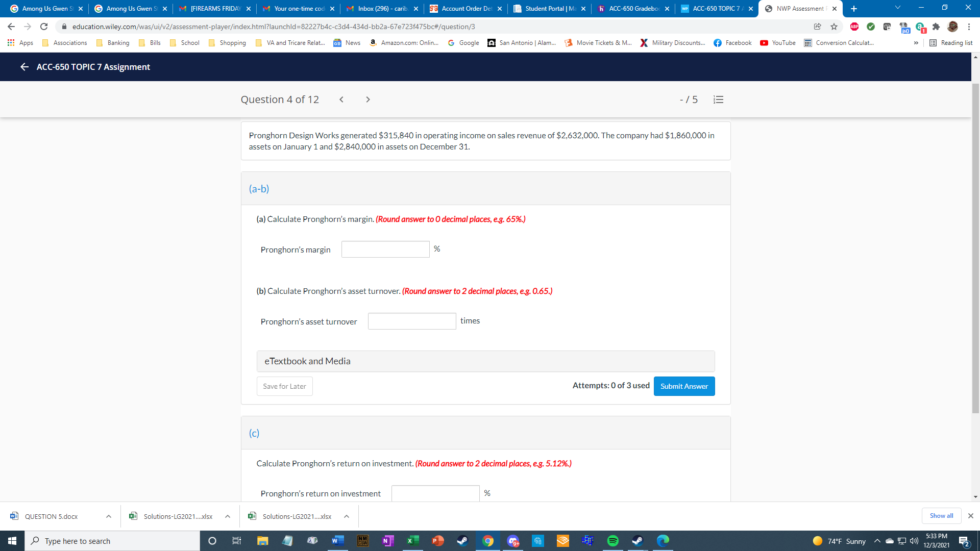Open the Chrome extensions puzzle icon
The image size is (980, 551).
pyautogui.click(x=936, y=27)
